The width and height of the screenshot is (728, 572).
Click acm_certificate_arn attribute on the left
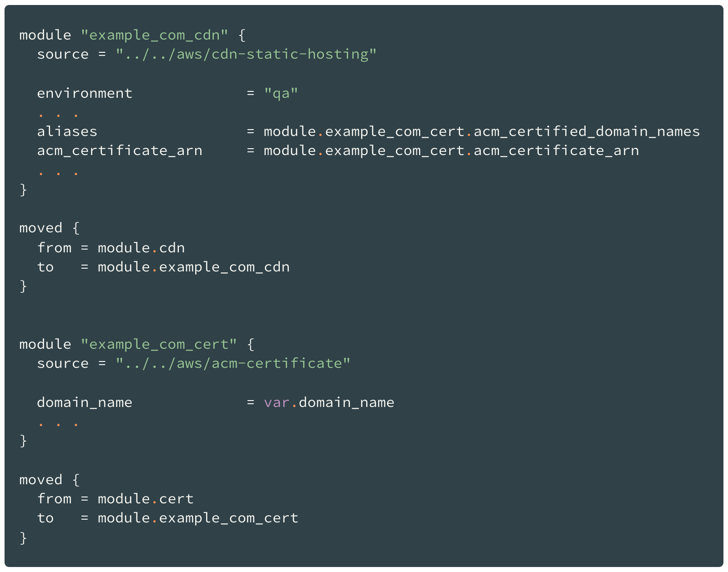click(120, 151)
